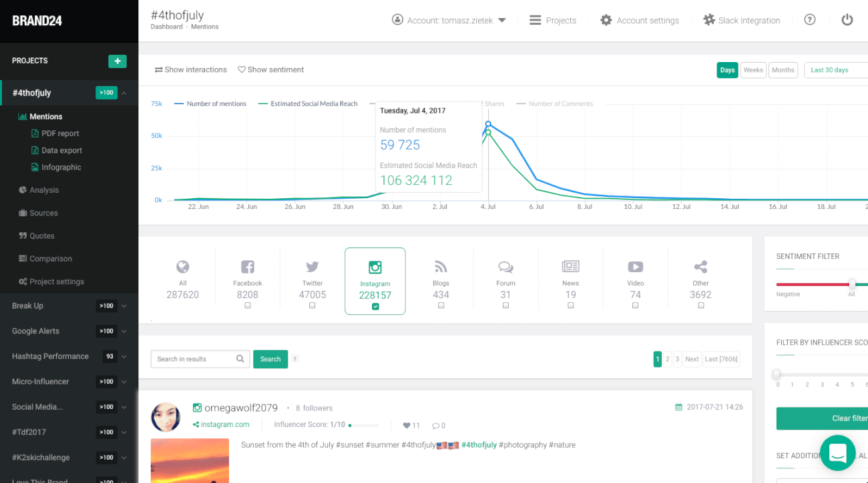Expand the Hashtag Performance project
Image resolution: width=868 pixels, height=483 pixels.
click(124, 357)
